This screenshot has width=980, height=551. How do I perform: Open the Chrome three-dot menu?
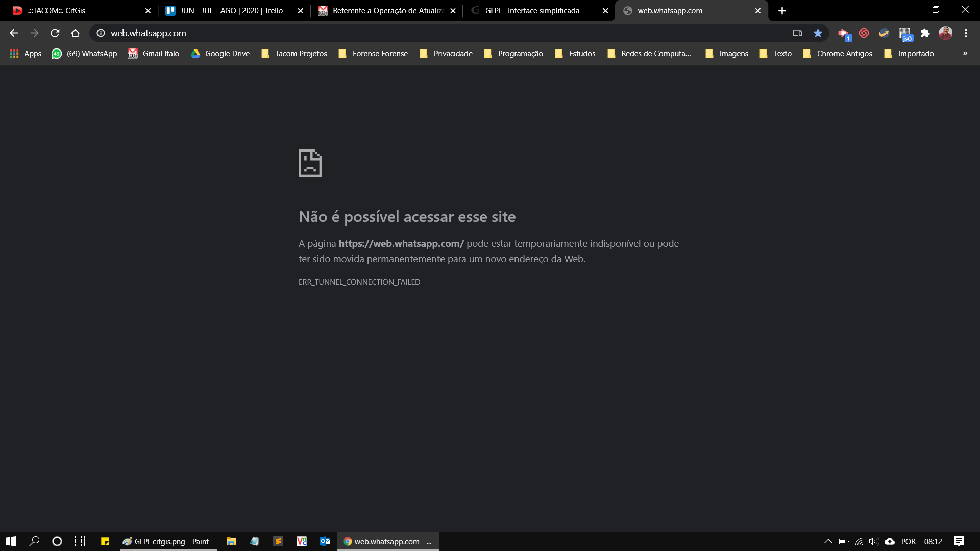tap(966, 33)
